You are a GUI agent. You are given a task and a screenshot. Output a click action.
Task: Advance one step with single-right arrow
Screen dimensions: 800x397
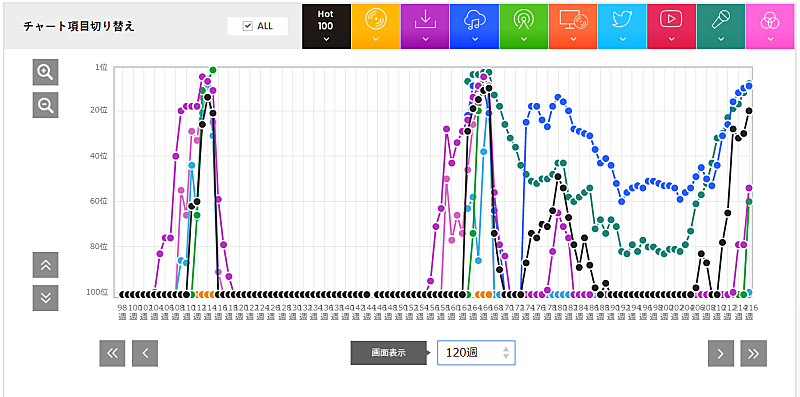click(x=721, y=353)
